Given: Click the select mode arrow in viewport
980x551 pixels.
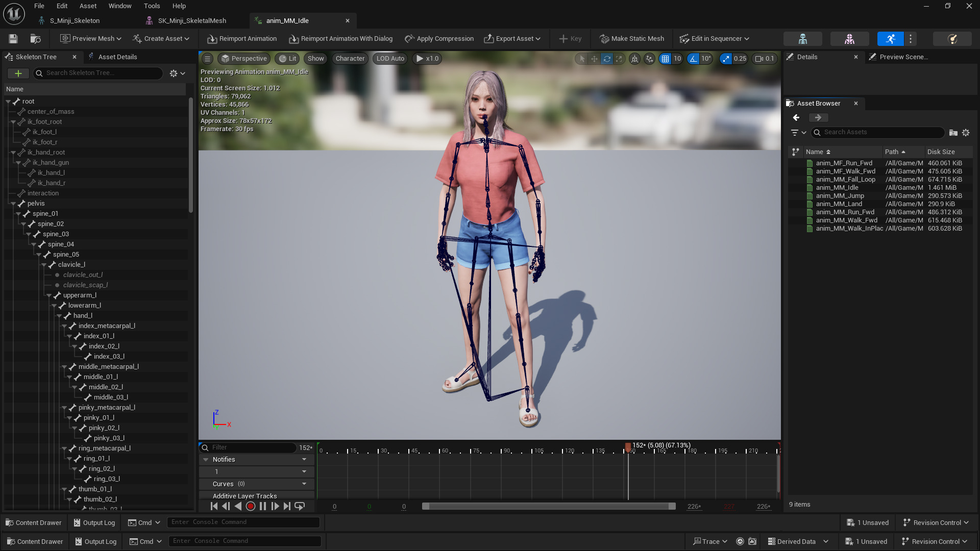Looking at the screenshot, I should (582, 59).
